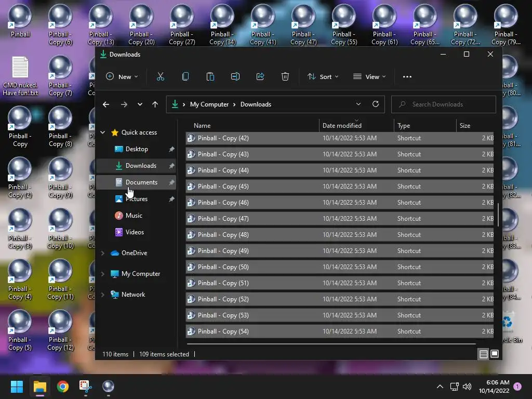Screen dimensions: 532x399
Task: Go forward with the right arrow
Action: click(x=124, y=104)
